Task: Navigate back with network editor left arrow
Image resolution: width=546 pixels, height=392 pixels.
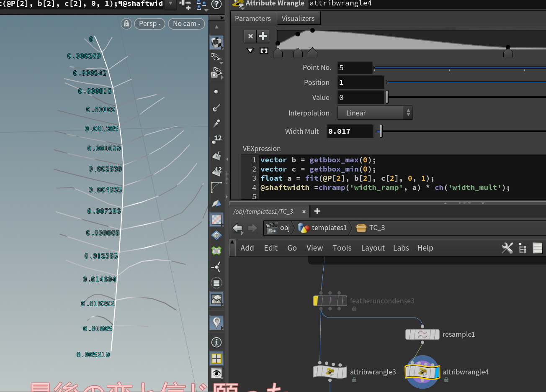Action: (x=237, y=228)
